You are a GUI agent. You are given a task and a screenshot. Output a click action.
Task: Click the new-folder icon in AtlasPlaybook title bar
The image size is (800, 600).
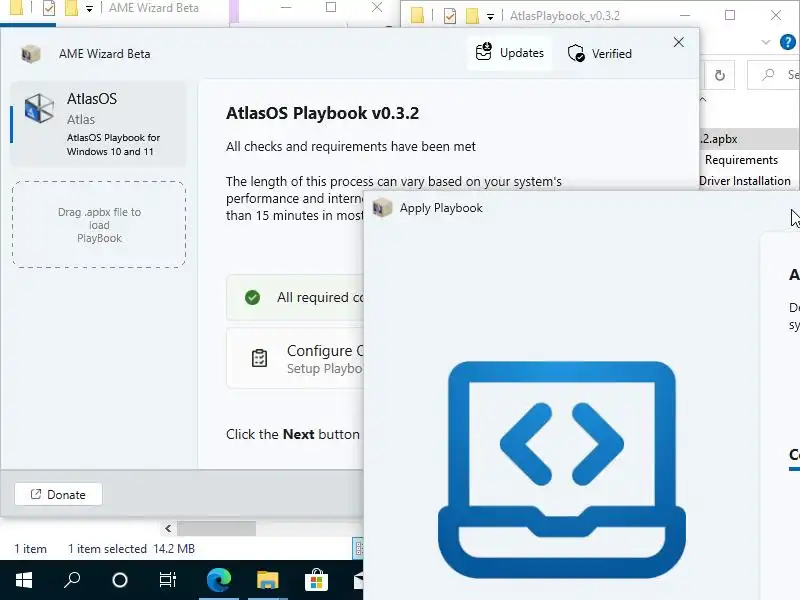tap(472, 16)
